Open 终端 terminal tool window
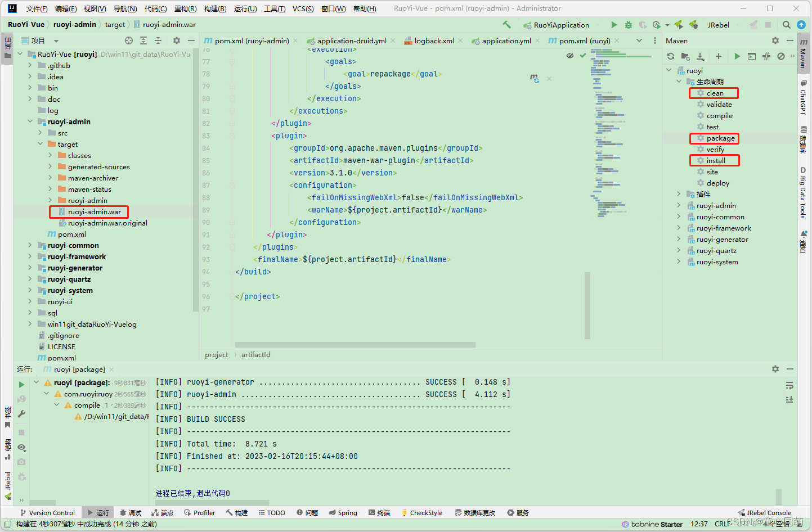This screenshot has width=812, height=532. point(379,512)
